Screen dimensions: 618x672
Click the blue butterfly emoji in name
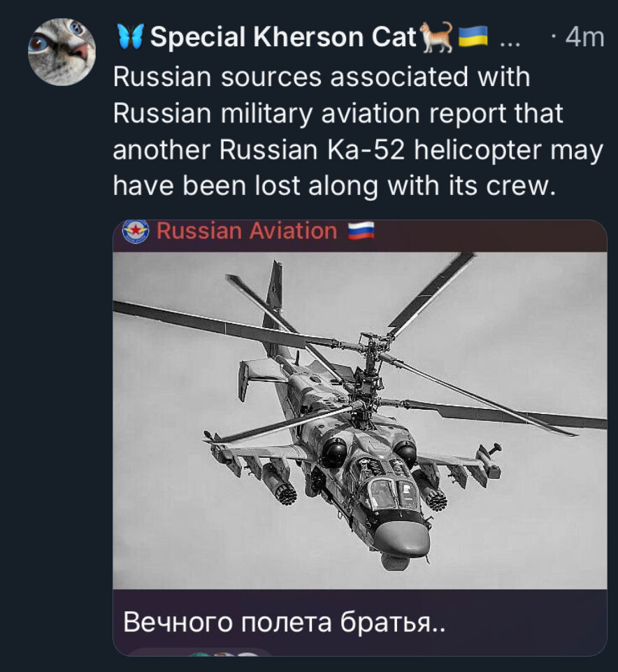click(x=130, y=36)
